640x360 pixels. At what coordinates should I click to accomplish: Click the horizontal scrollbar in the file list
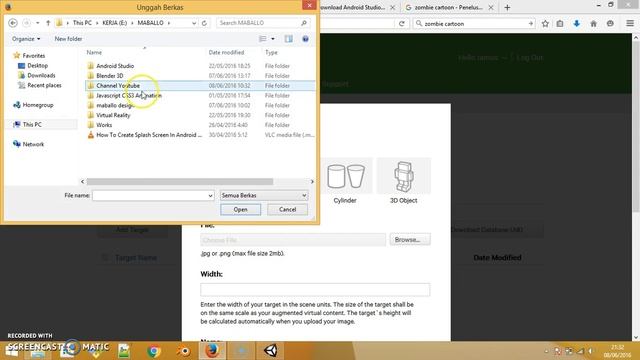click(x=180, y=182)
